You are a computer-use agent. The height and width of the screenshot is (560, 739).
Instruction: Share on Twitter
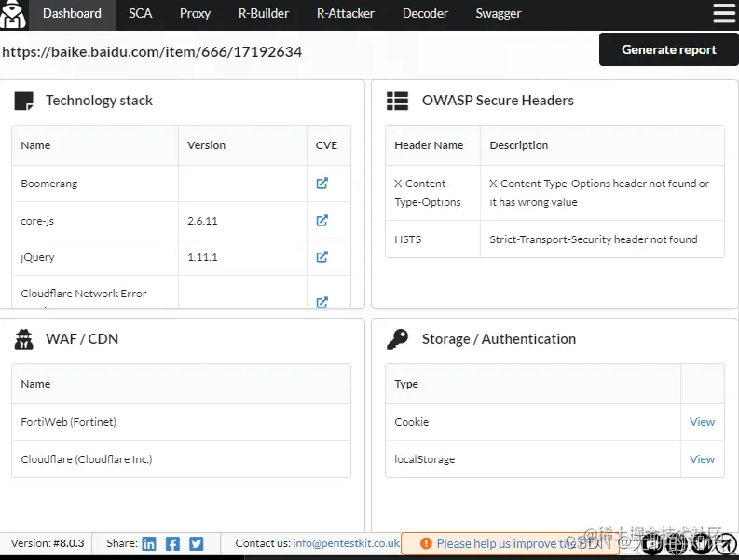(x=196, y=543)
